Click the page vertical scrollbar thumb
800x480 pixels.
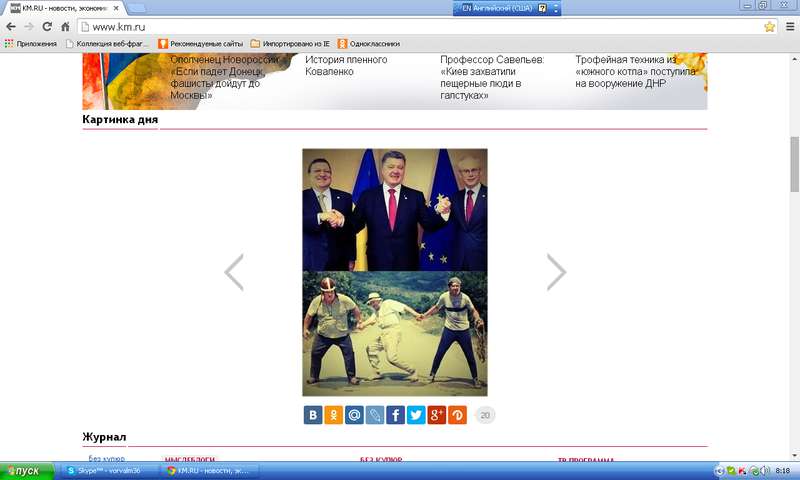pyautogui.click(x=794, y=164)
